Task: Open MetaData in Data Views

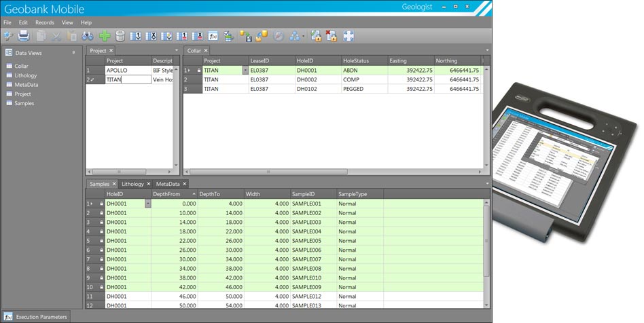Action: pos(26,85)
